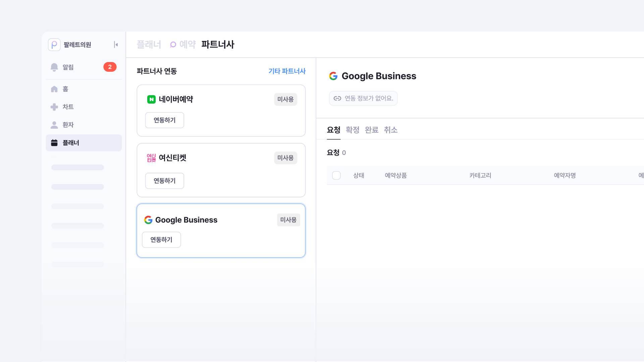The height and width of the screenshot is (362, 644).
Task: Collapse the sidebar with the arrow icon
Action: point(116,45)
